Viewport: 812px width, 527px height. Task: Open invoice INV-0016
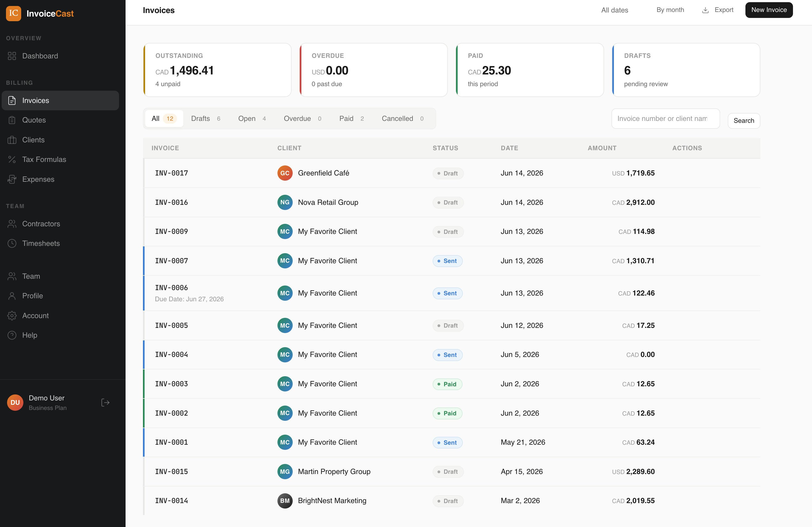point(171,202)
